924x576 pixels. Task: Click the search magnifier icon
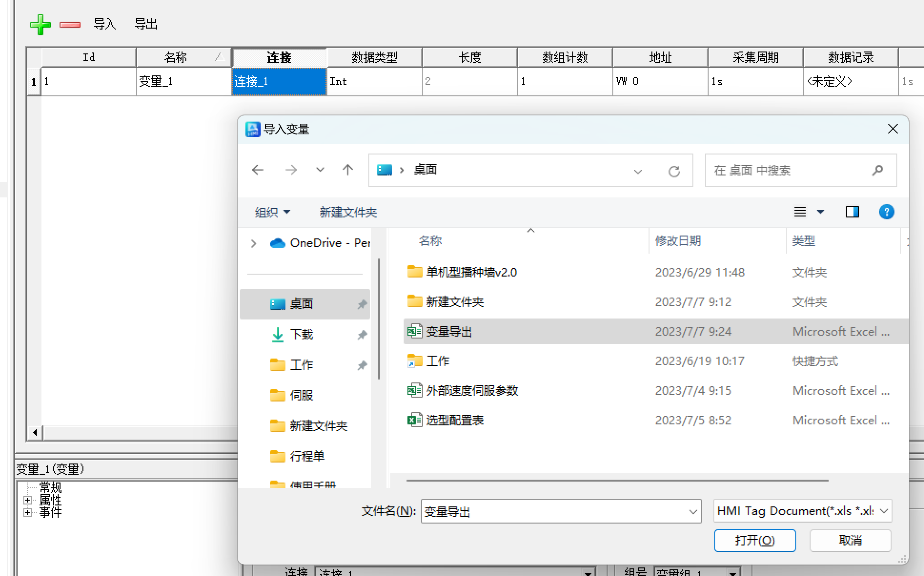point(878,170)
